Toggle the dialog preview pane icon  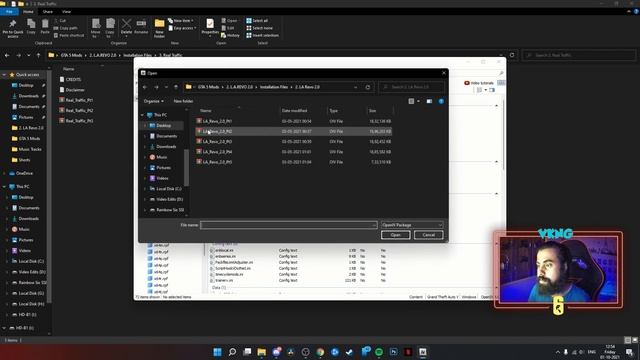(x=429, y=101)
